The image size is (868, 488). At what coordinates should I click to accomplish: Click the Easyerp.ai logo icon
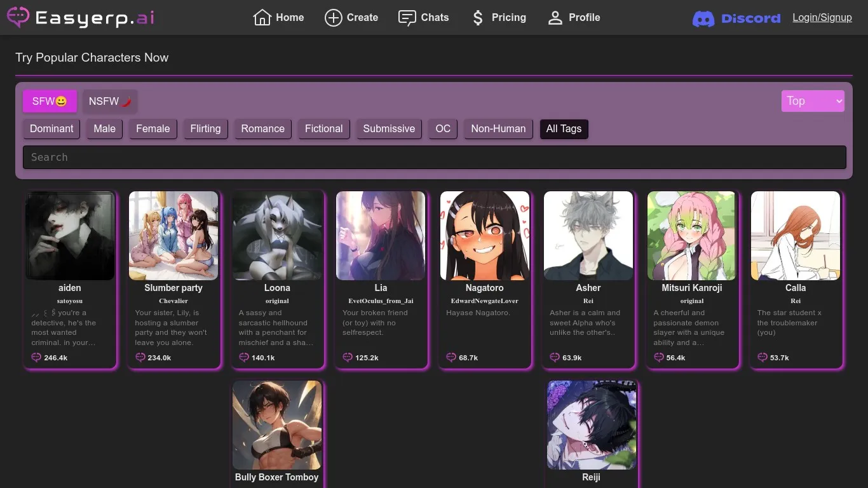[18, 17]
